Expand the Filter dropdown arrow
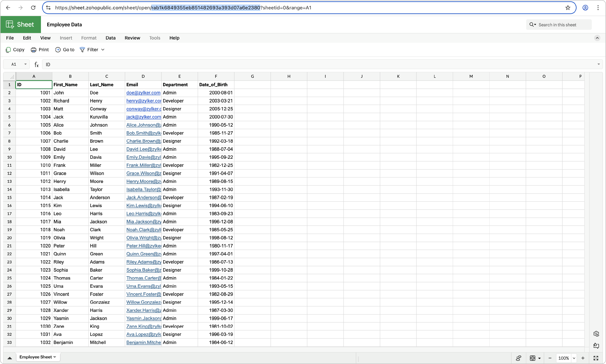606x364 pixels. coord(103,50)
